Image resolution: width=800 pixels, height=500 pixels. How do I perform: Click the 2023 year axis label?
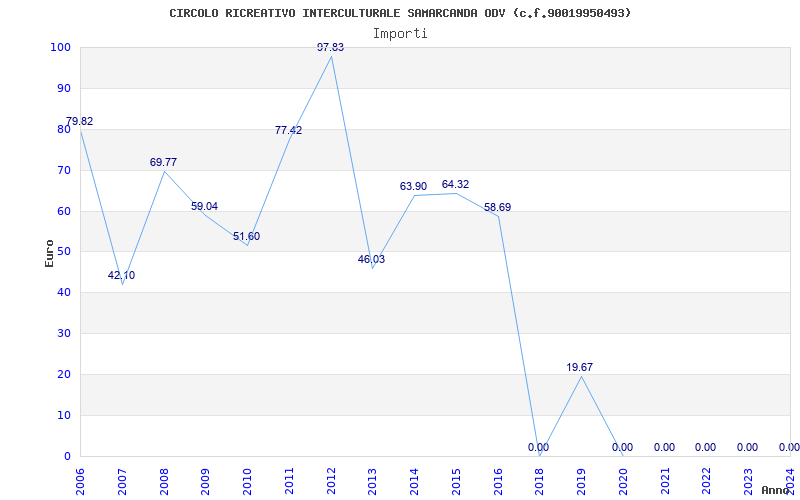(749, 481)
